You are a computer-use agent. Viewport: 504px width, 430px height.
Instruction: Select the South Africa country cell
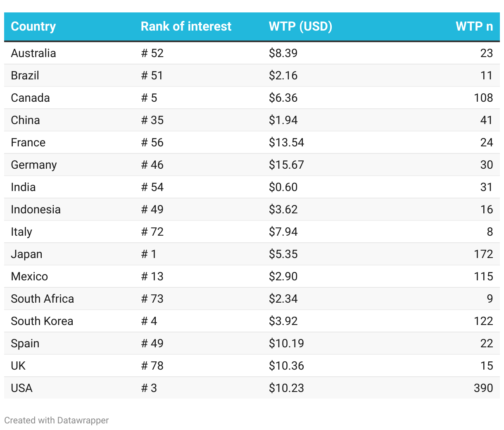[43, 299]
